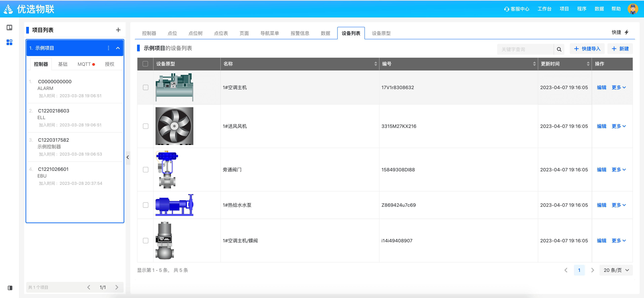Switch to the 设备原型 tab
The width and height of the screenshot is (644, 298).
coord(381,33)
